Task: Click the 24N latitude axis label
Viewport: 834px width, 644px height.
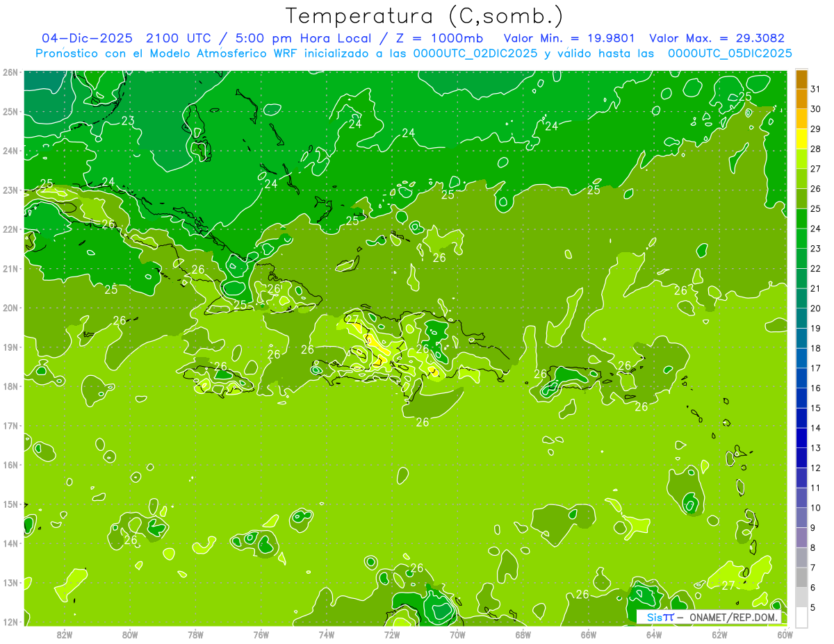Action: pos(10,151)
